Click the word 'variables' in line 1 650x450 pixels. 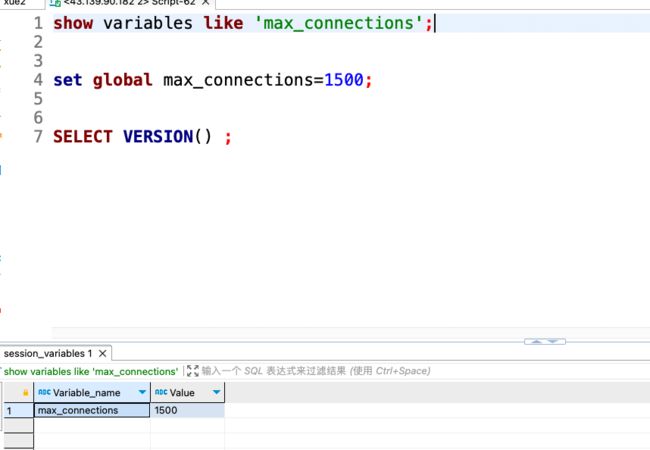tap(148, 23)
